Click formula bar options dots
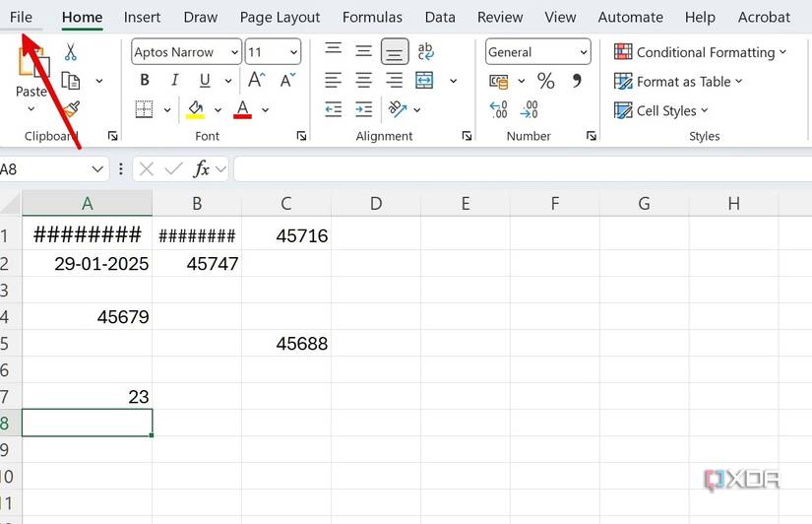Screen dimensions: 812x524 [121, 169]
